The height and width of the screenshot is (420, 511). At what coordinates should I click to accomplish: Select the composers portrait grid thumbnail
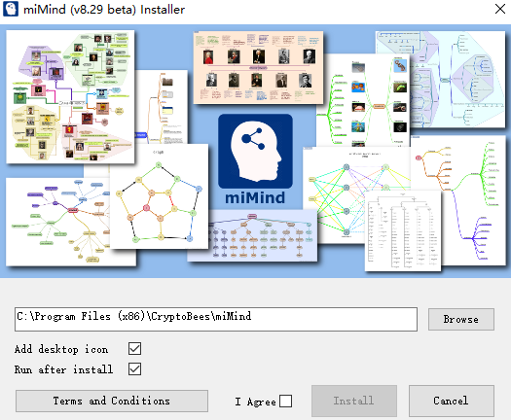pos(258,68)
